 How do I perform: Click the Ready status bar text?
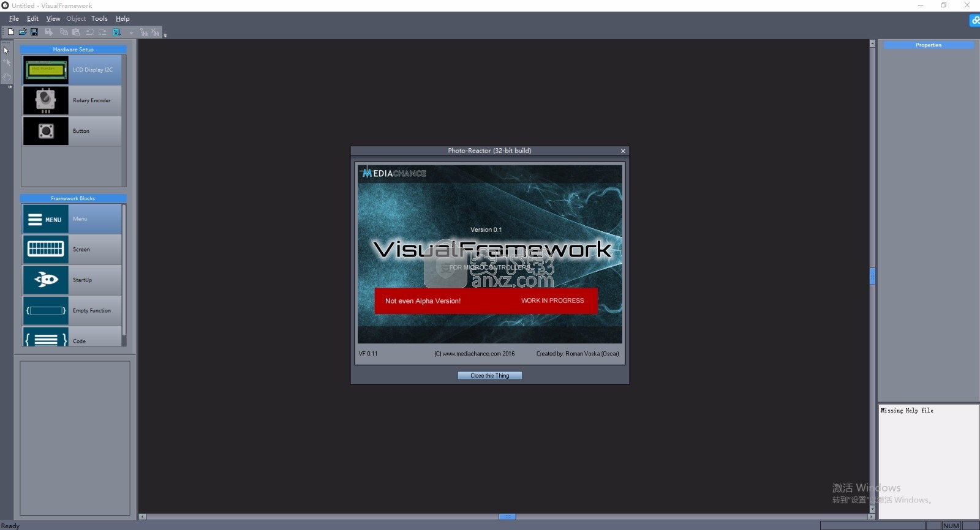point(10,526)
